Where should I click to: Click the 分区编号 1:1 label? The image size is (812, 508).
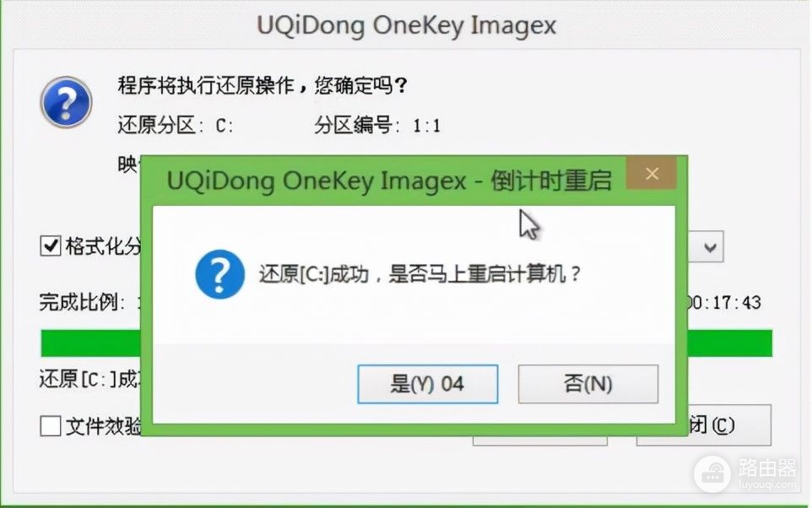pos(377,126)
